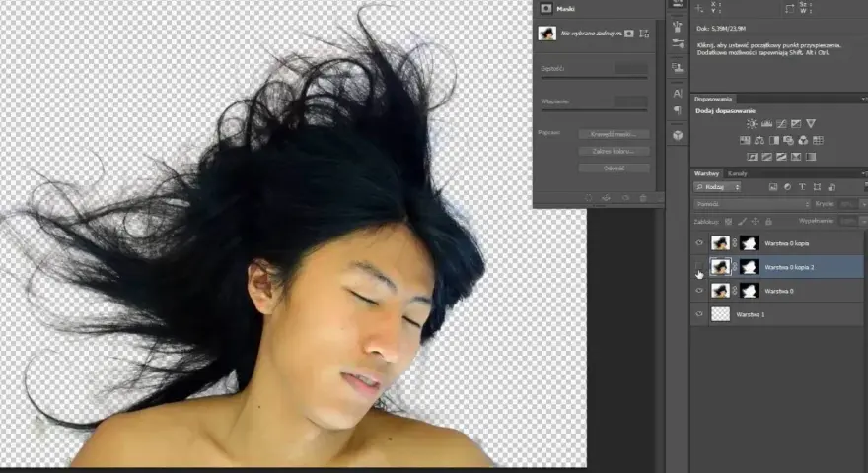Click the Odwróć button
This screenshot has height=473, width=868.
pyautogui.click(x=614, y=169)
